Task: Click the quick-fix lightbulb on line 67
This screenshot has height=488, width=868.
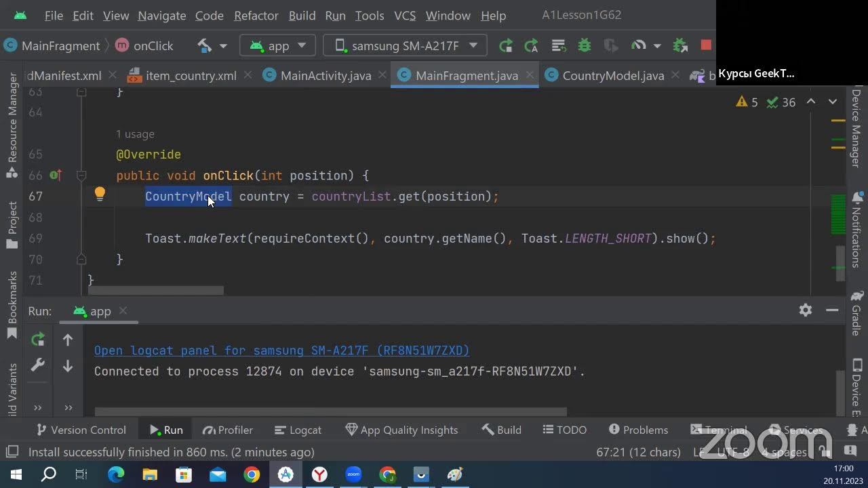Action: 100,195
